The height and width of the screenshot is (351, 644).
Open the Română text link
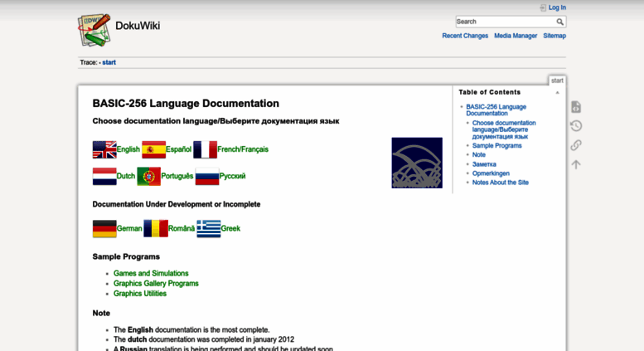tap(182, 228)
